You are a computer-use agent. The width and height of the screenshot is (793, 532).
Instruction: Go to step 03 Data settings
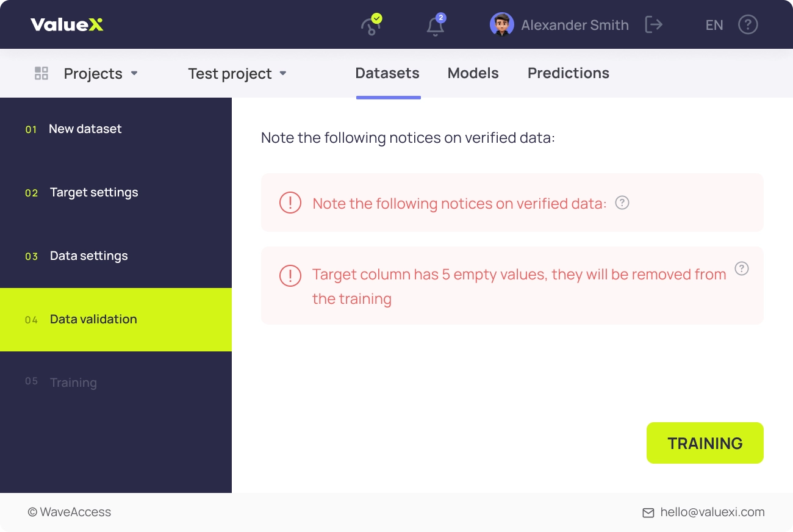tap(116, 256)
